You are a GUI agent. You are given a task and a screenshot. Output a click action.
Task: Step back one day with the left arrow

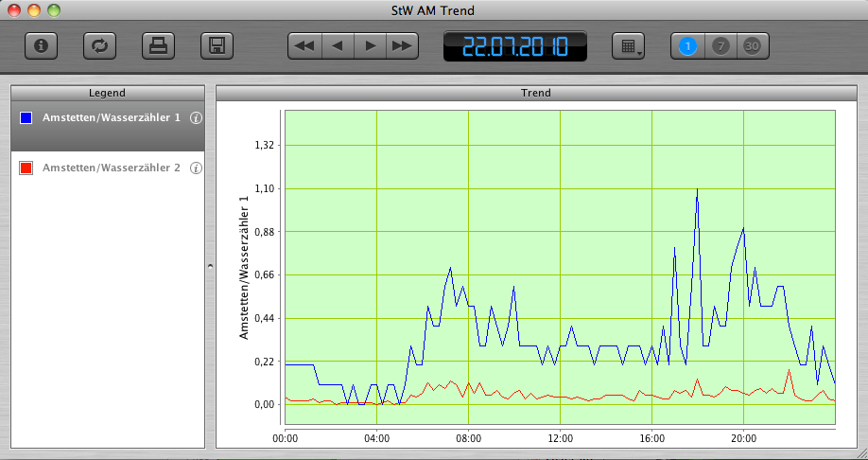338,45
